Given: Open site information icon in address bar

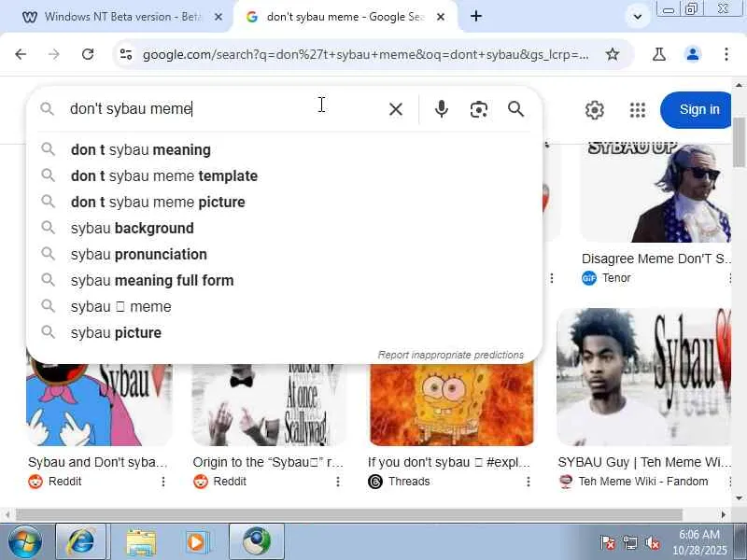Looking at the screenshot, I should [x=126, y=54].
